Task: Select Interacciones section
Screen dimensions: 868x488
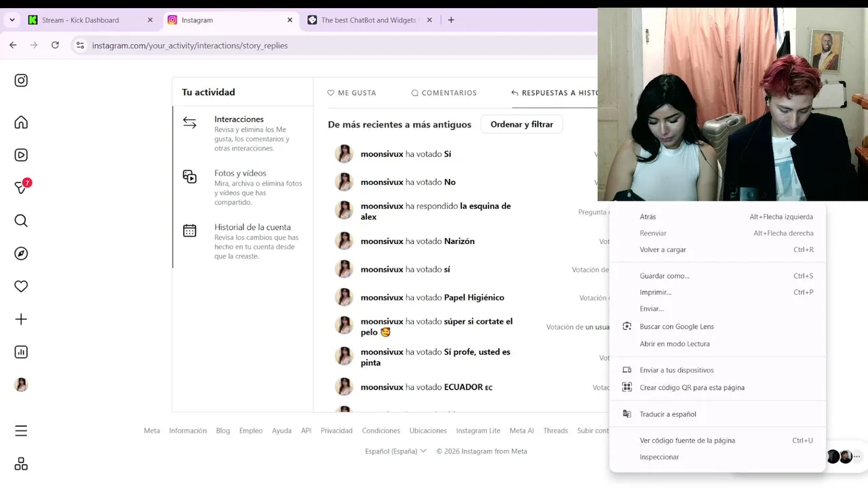Action: pyautogui.click(x=243, y=134)
